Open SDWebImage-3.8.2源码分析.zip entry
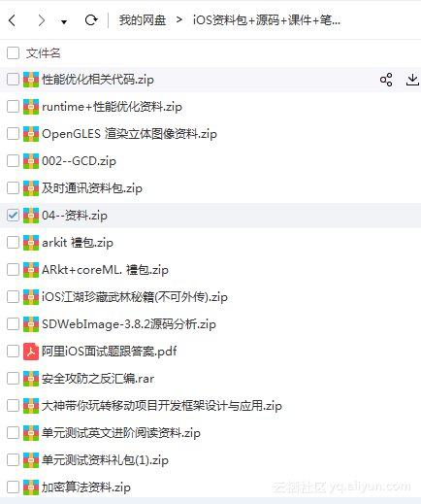This screenshot has height=504, width=421. coord(129,324)
